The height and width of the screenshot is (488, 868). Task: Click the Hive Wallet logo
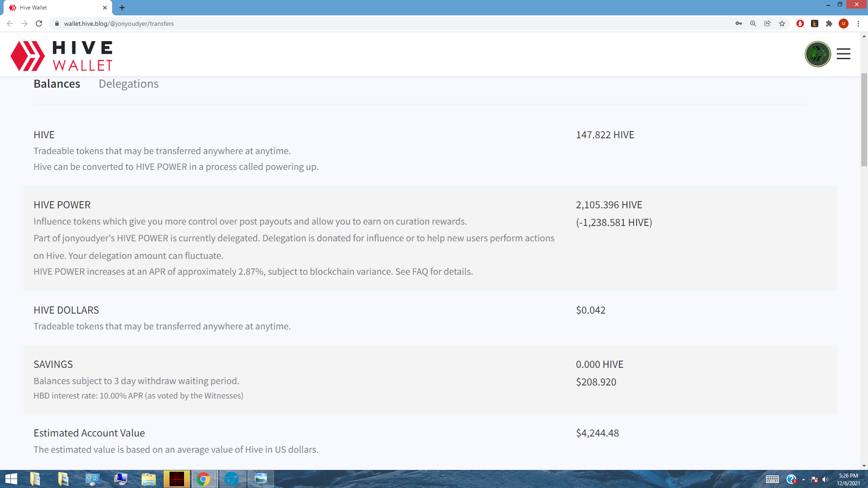[61, 56]
